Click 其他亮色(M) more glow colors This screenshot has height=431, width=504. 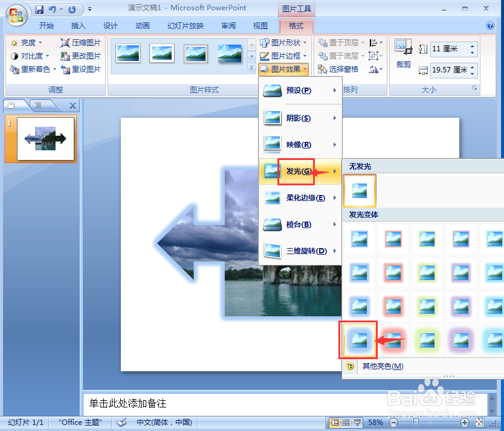click(x=383, y=366)
